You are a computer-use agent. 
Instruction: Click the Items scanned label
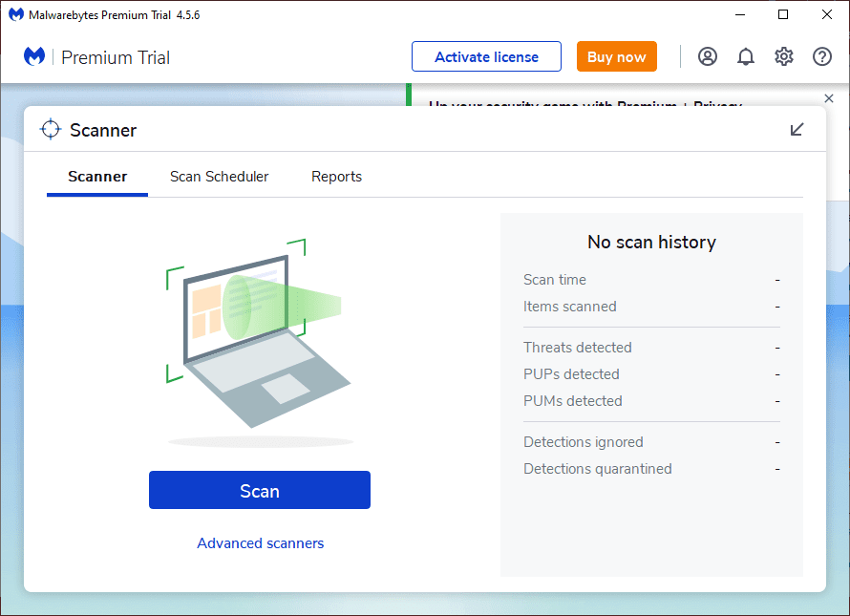[x=570, y=307]
